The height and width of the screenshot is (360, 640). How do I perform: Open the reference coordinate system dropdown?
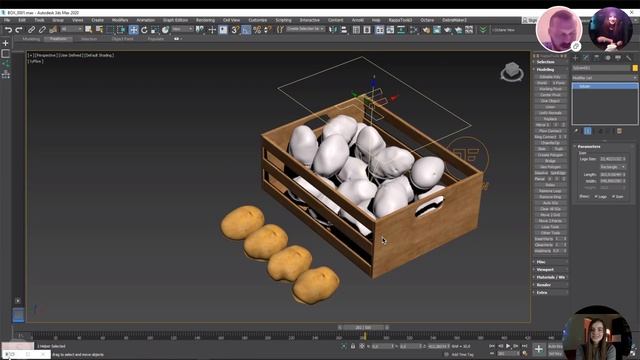182,29
